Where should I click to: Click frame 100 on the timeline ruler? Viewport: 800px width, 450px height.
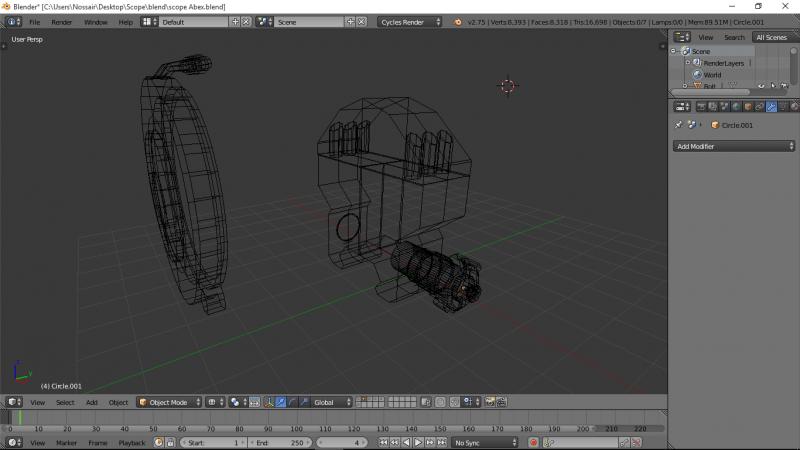coord(296,429)
